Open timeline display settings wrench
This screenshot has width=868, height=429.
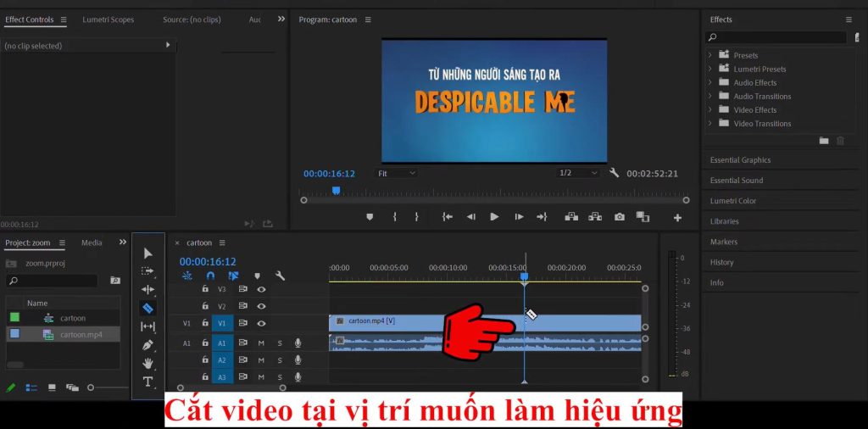click(280, 276)
